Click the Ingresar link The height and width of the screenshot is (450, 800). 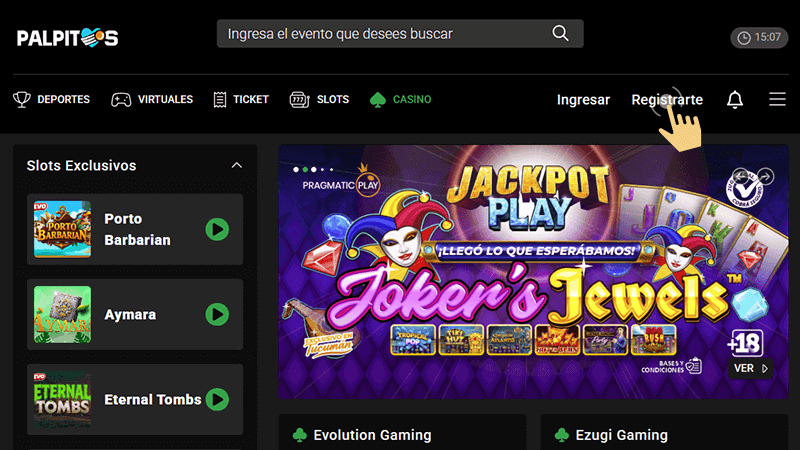[x=583, y=100]
